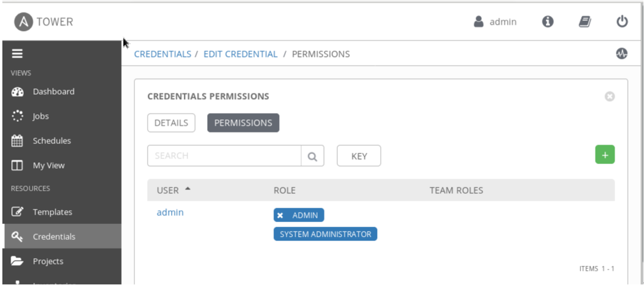The width and height of the screenshot is (644, 285).
Task: Open the About info icon
Action: [x=548, y=22]
